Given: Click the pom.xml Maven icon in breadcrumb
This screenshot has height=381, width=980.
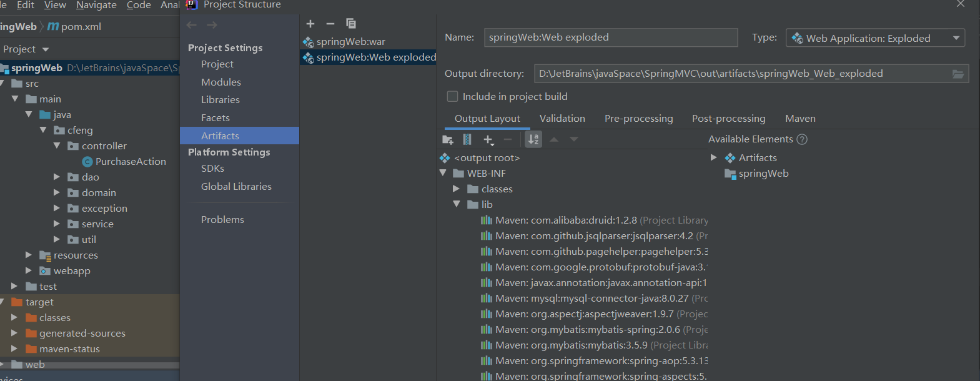Looking at the screenshot, I should click(53, 26).
